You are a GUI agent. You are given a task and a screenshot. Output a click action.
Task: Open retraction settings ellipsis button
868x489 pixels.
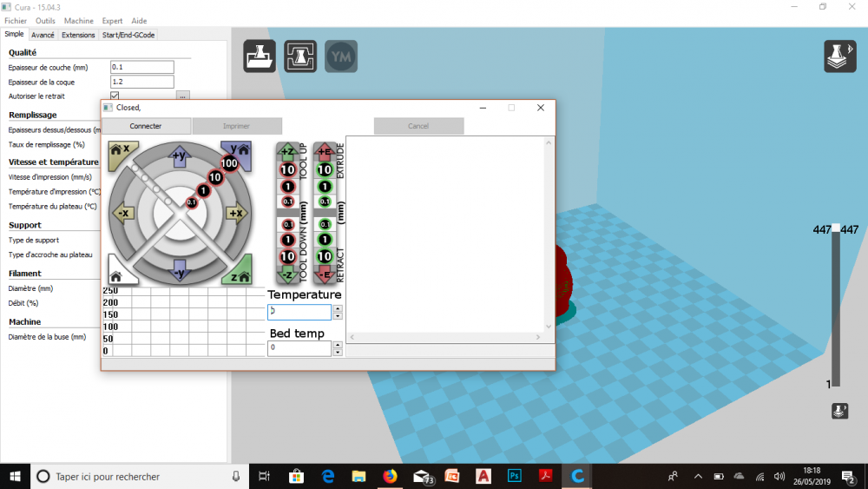click(182, 96)
